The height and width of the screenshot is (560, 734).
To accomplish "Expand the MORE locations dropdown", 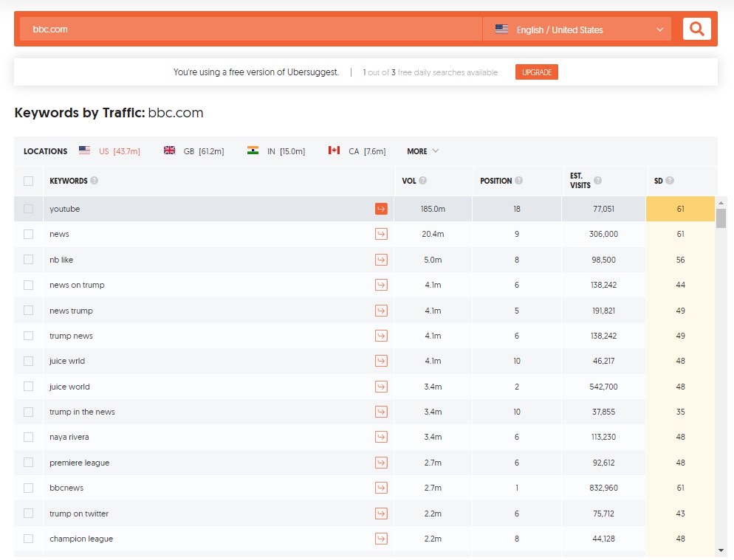I will 423,151.
